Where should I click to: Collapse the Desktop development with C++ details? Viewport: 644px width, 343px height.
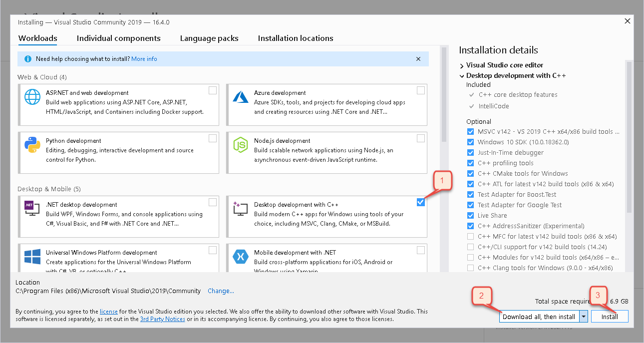pos(462,76)
